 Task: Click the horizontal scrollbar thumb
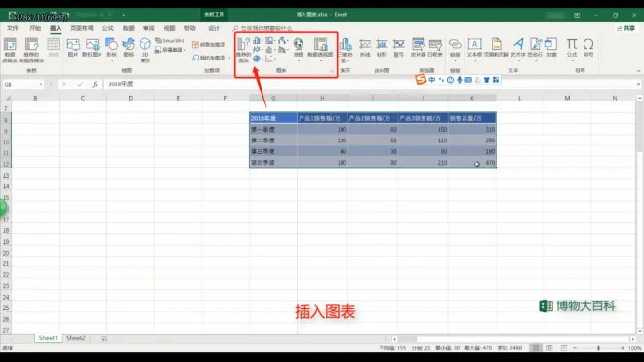pos(407,339)
